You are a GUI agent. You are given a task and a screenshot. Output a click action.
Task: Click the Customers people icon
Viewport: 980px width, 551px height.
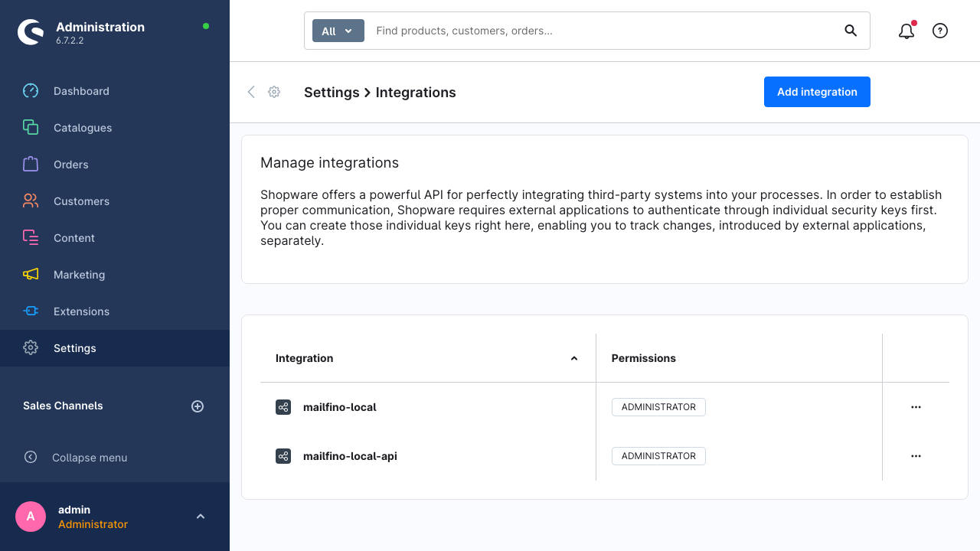(31, 201)
